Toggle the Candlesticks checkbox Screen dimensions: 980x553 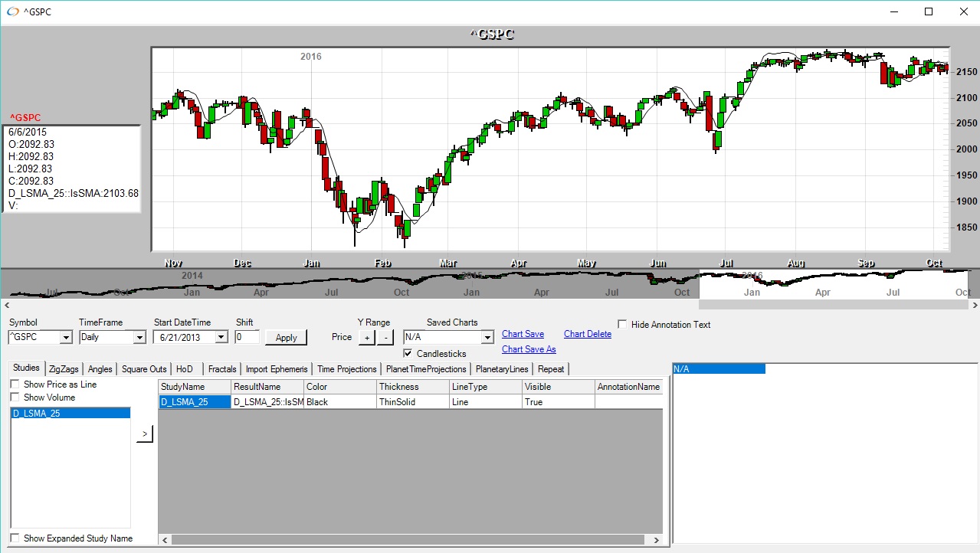pos(408,353)
